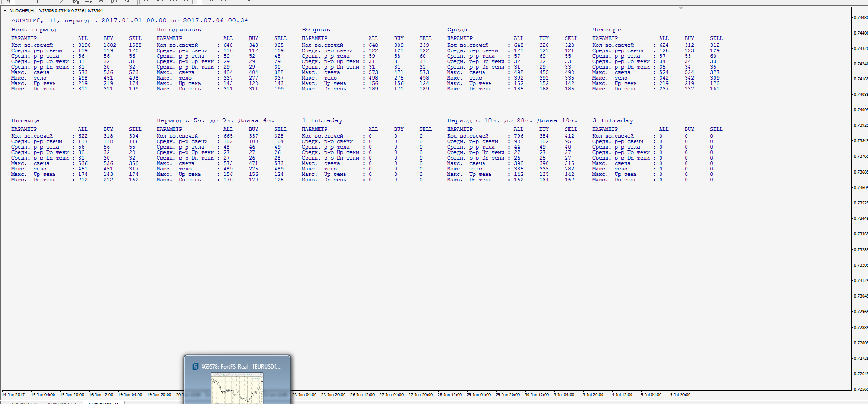This screenshot has height=404, width=868.
Task: Select the 'Среда' section heading
Action: tap(457, 30)
